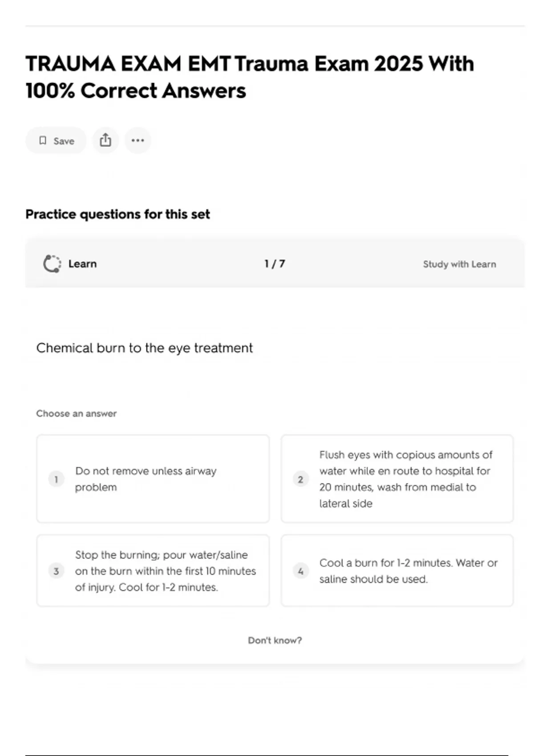Click the number 1 answer badge

tap(56, 479)
